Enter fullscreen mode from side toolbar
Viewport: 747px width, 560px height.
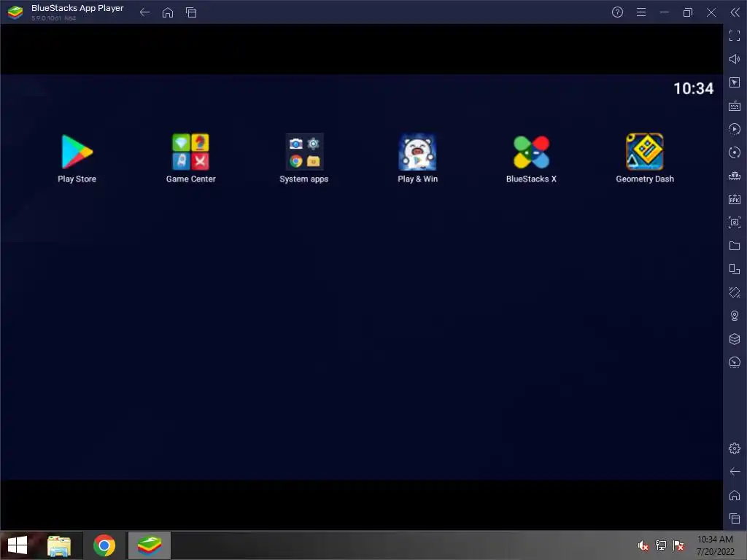point(735,36)
